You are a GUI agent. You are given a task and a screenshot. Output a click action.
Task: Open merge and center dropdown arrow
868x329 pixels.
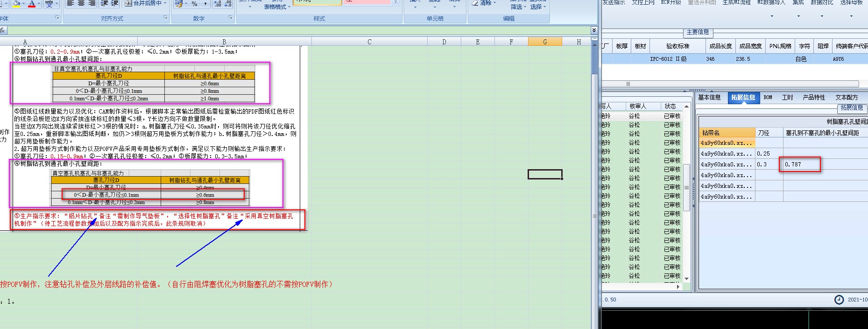166,3
